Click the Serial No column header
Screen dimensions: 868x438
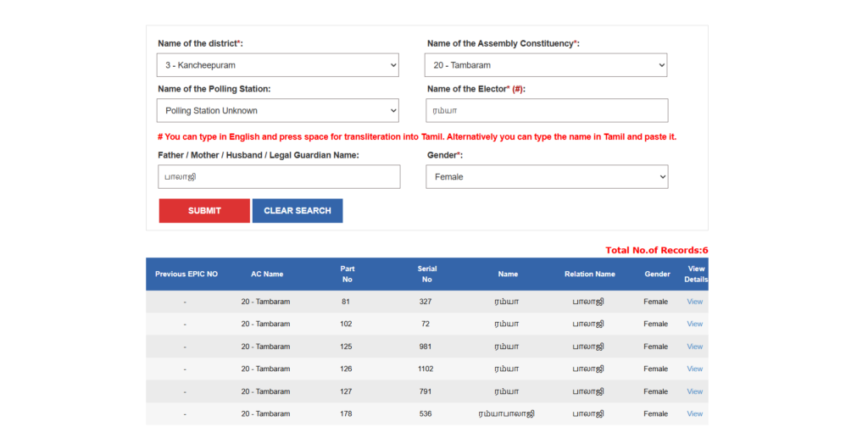(x=427, y=274)
